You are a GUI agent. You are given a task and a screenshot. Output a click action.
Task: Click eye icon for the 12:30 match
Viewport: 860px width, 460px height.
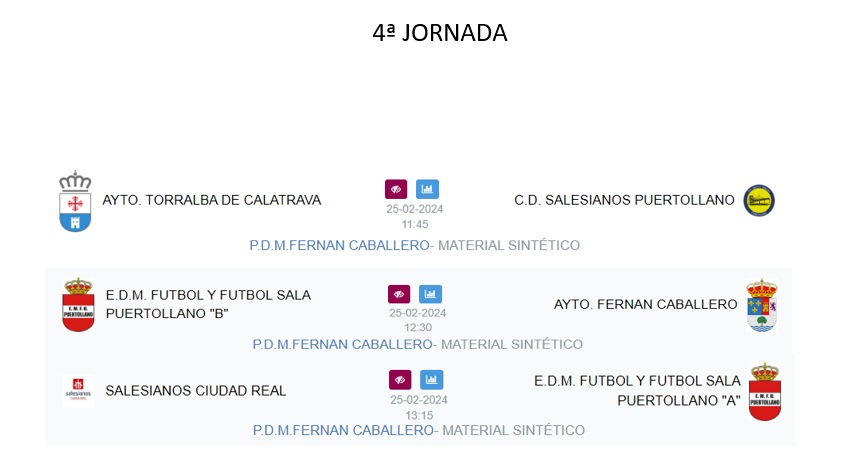click(399, 294)
